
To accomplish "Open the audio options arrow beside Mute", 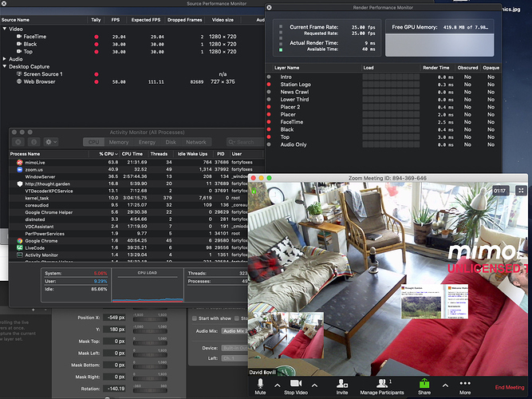I will [x=278, y=385].
